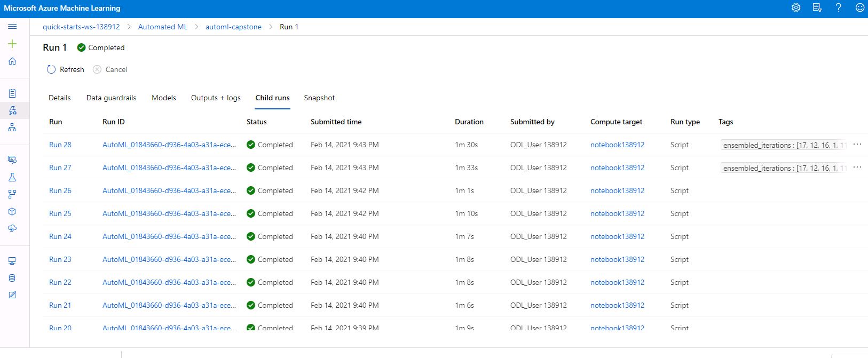Open Run 28 link
The width and height of the screenshot is (868, 358).
[60, 145]
